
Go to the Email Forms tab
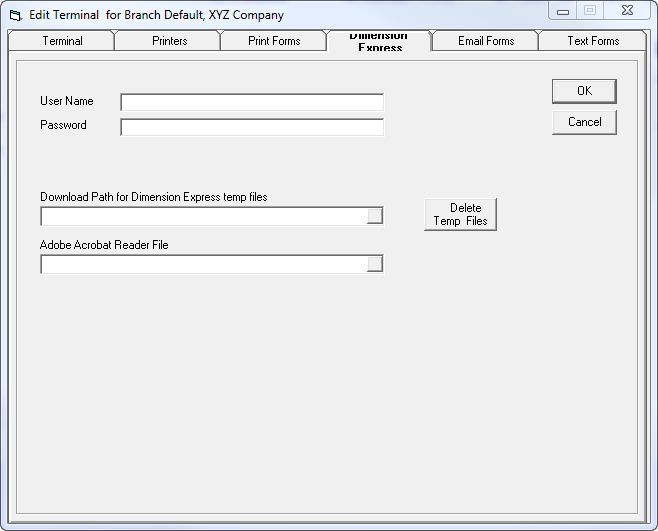pyautogui.click(x=486, y=41)
